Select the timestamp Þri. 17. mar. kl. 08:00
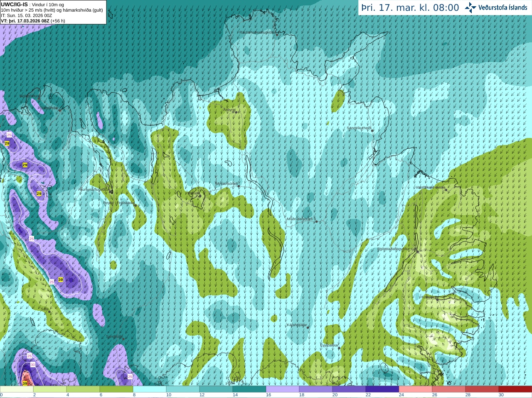Image resolution: width=532 pixels, height=398 pixels. [x=410, y=7]
